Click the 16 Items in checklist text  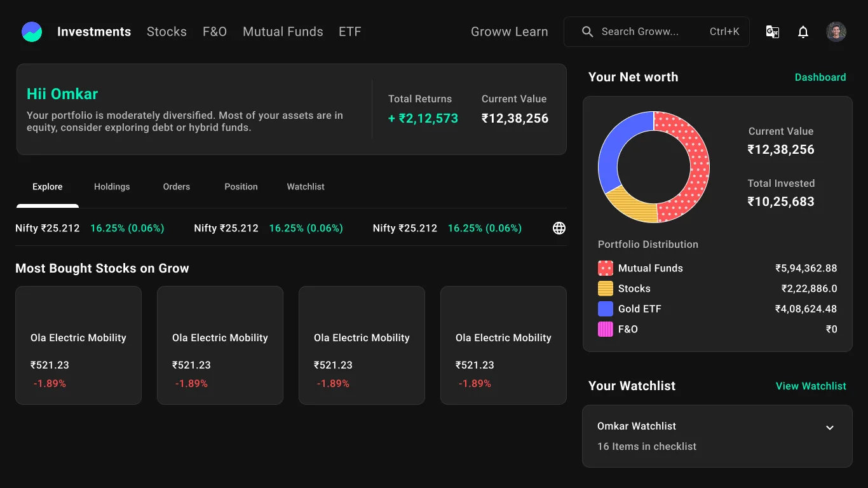647,447
